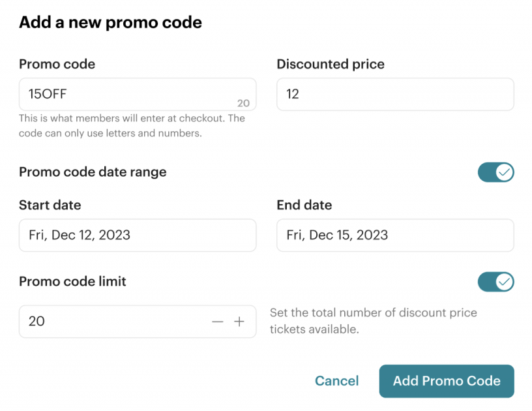This screenshot has width=532, height=411.
Task: Click the checkout helper text under Promo code
Action: 132,126
